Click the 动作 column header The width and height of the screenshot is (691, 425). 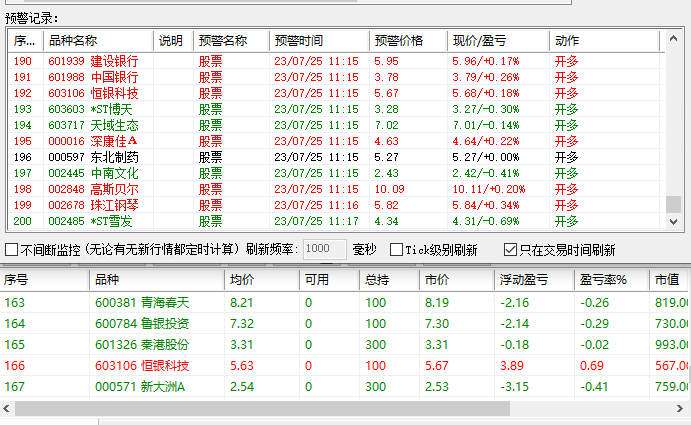(604, 41)
